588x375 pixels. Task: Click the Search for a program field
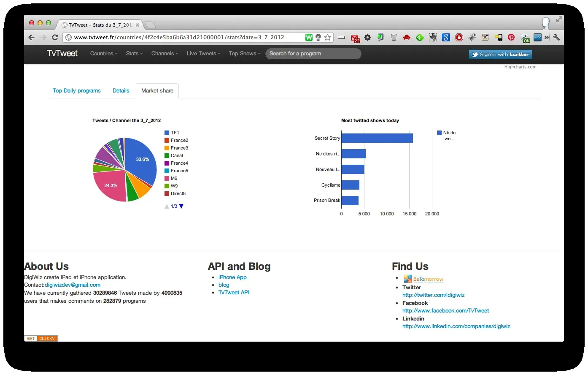coord(313,54)
